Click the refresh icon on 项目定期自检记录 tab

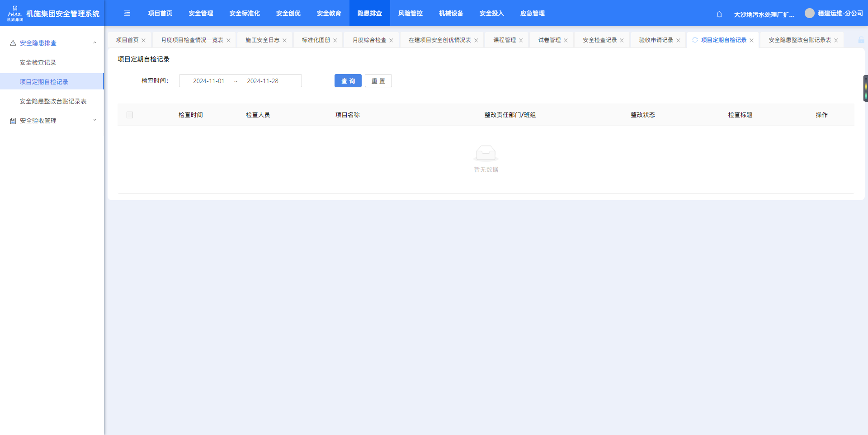pos(695,40)
